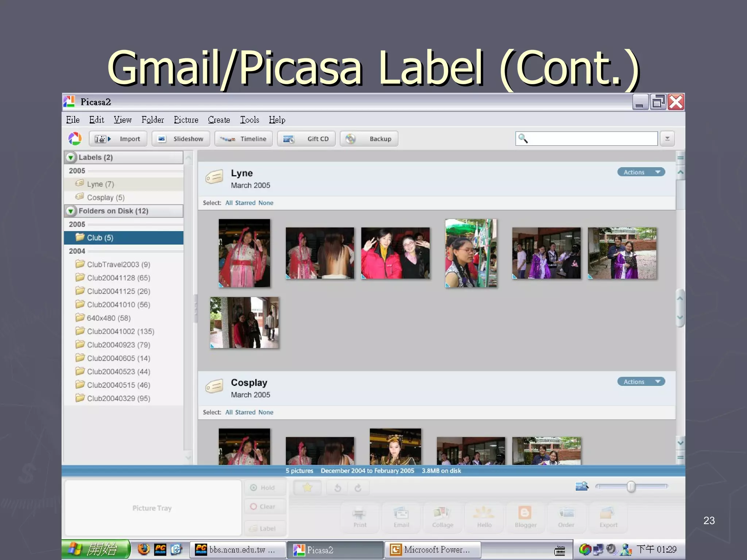The height and width of the screenshot is (560, 747).
Task: Adjust the thumbnail size slider
Action: (x=631, y=486)
